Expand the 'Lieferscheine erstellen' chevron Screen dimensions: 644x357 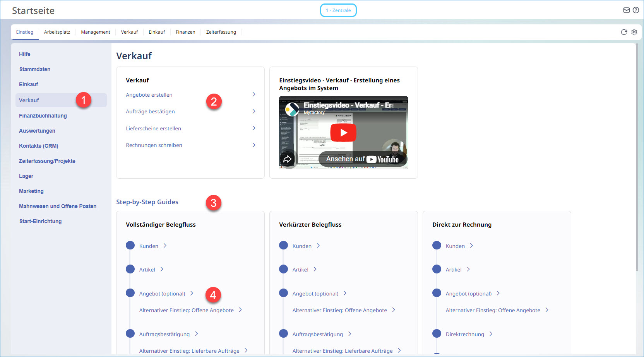(x=254, y=128)
